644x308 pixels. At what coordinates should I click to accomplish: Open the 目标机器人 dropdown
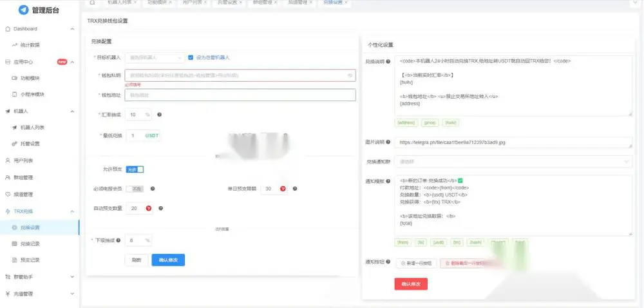[x=155, y=57]
